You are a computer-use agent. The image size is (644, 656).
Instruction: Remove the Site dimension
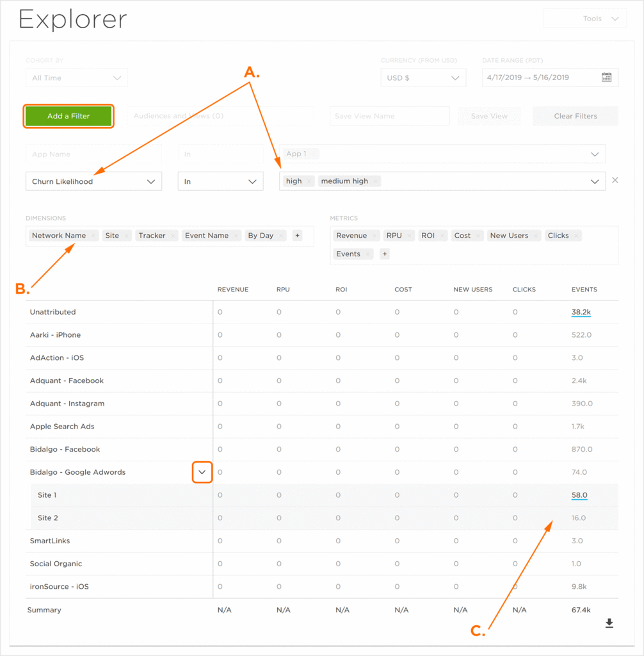(x=126, y=236)
